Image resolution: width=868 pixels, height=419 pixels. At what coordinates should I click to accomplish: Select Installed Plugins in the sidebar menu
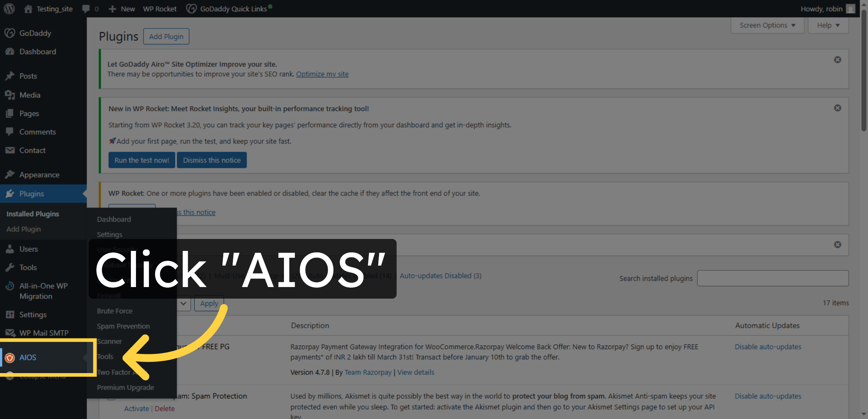pos(33,214)
